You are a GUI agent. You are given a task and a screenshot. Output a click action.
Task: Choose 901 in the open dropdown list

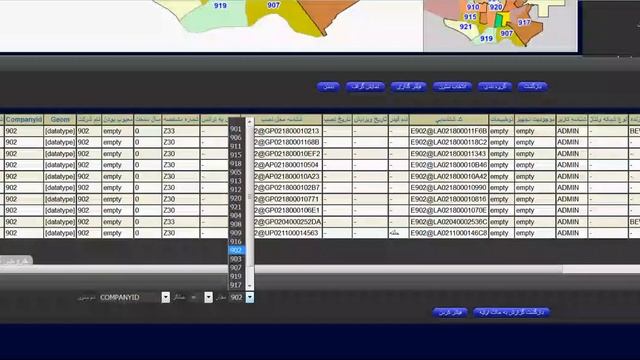tap(236, 129)
